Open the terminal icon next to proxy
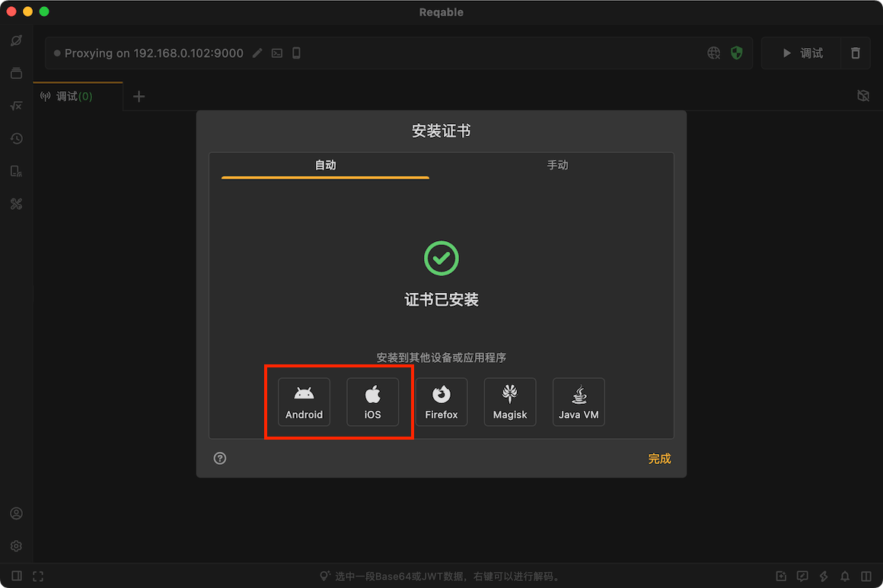 click(277, 53)
